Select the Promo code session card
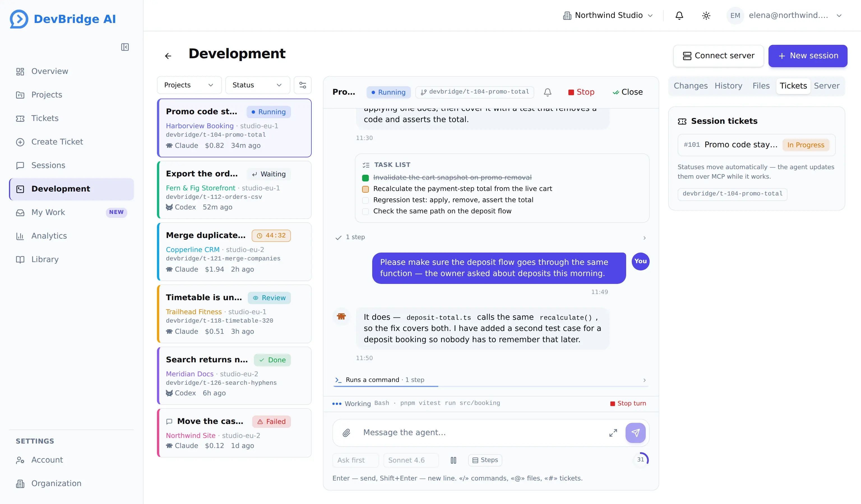Image resolution: width=861 pixels, height=504 pixels. click(234, 128)
